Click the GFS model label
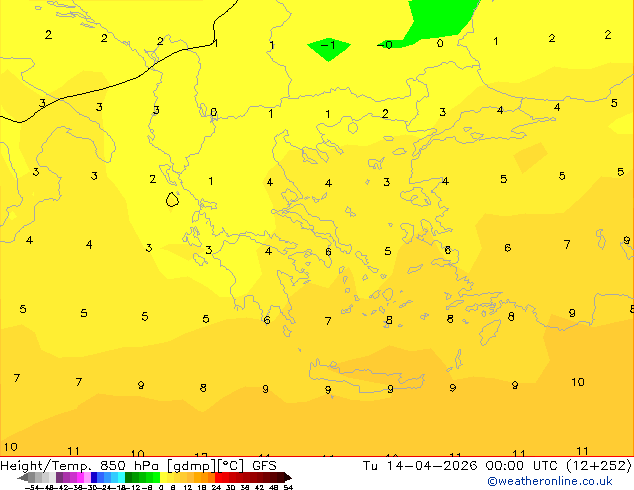This screenshot has height=490, width=634. pyautogui.click(x=264, y=466)
